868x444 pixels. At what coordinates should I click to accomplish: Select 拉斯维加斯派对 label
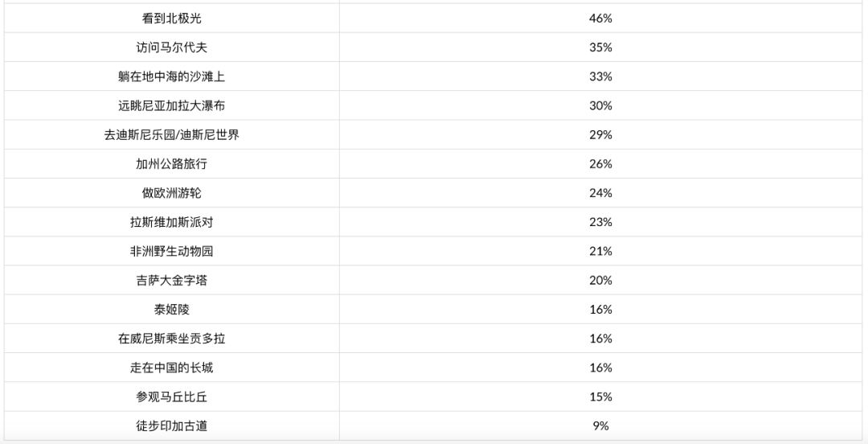coord(172,222)
